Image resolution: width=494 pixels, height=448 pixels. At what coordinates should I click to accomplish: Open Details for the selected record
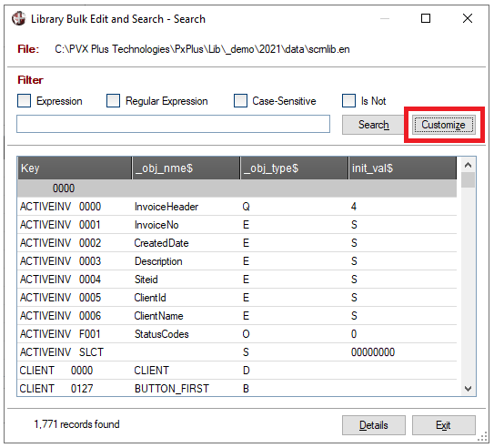[x=374, y=425]
